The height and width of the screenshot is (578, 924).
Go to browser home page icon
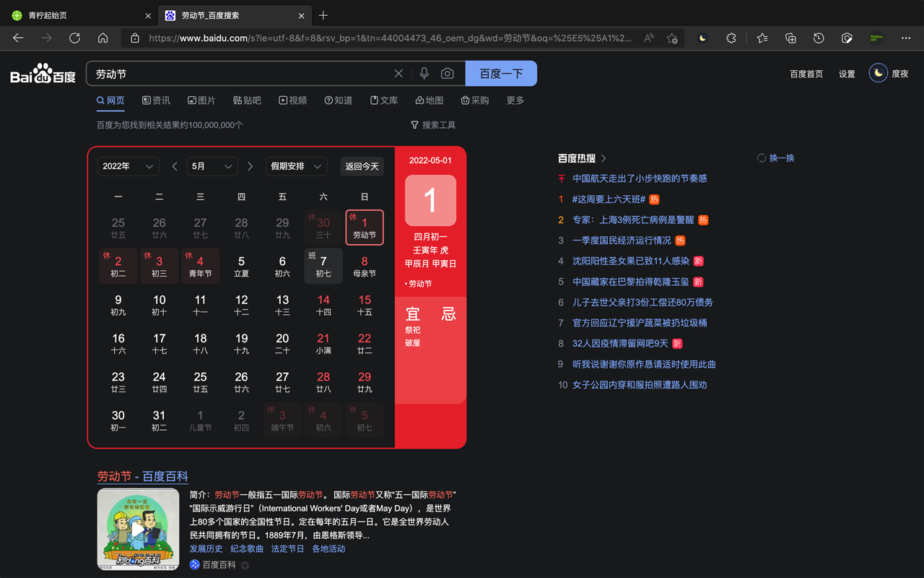(103, 38)
